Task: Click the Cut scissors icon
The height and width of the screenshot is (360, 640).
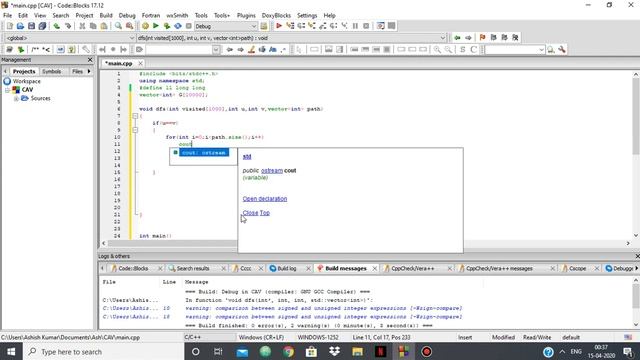Action: (82, 26)
